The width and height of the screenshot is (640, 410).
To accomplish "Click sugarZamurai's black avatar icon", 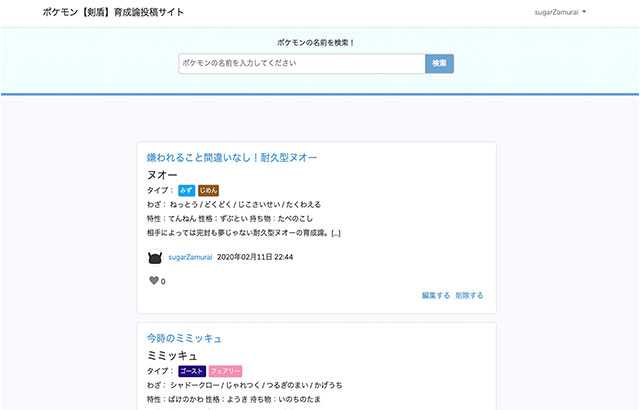I will 155,257.
